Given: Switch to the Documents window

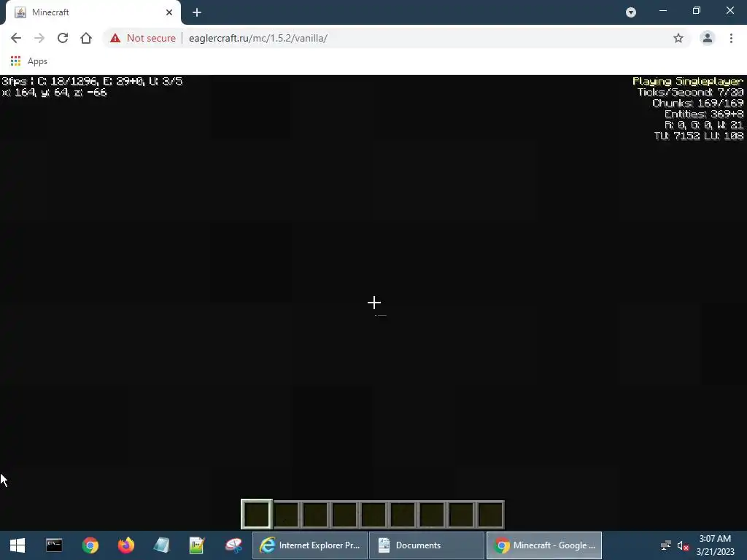Looking at the screenshot, I should pos(426,545).
